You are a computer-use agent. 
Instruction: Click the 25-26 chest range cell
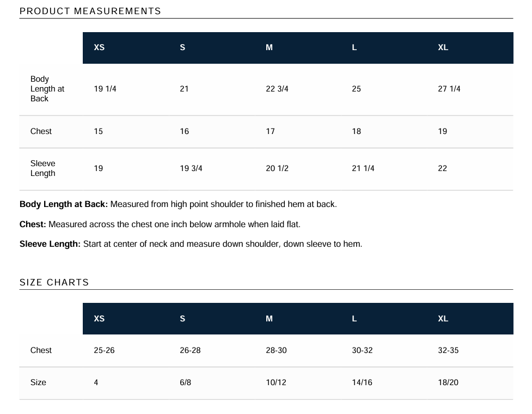coord(104,350)
